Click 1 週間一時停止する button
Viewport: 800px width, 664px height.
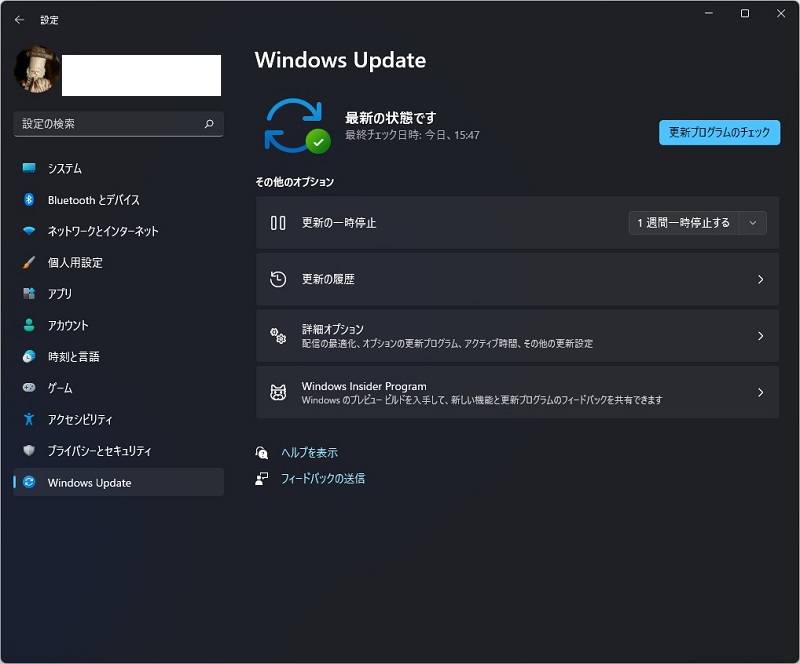pyautogui.click(x=684, y=223)
